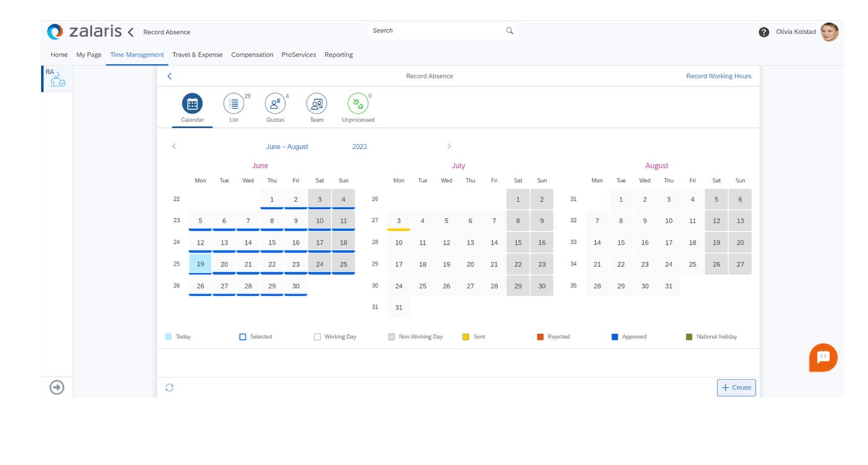Click the RA Record Absence sidebar icon
Image resolution: width=868 pixels, height=465 pixels.
pyautogui.click(x=57, y=79)
